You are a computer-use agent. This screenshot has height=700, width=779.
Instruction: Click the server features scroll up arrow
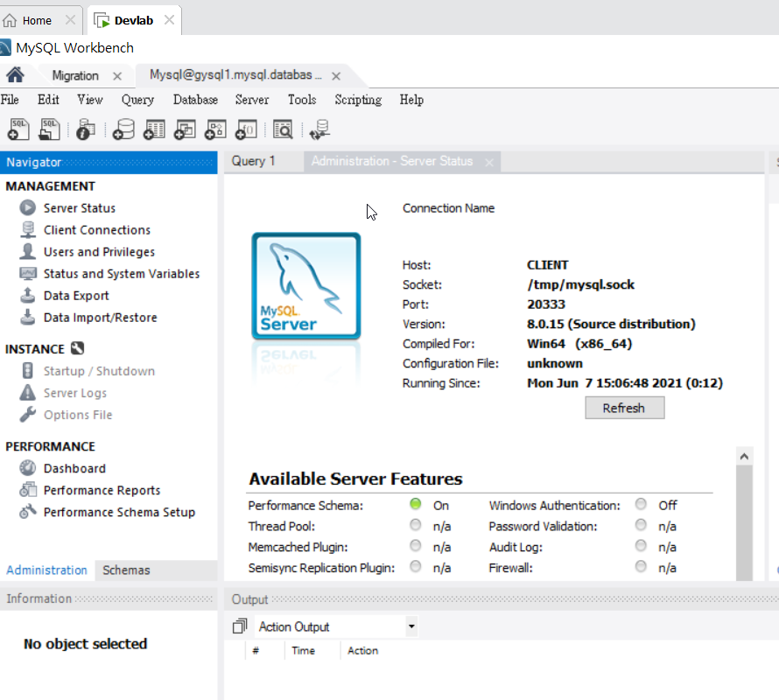[744, 456]
